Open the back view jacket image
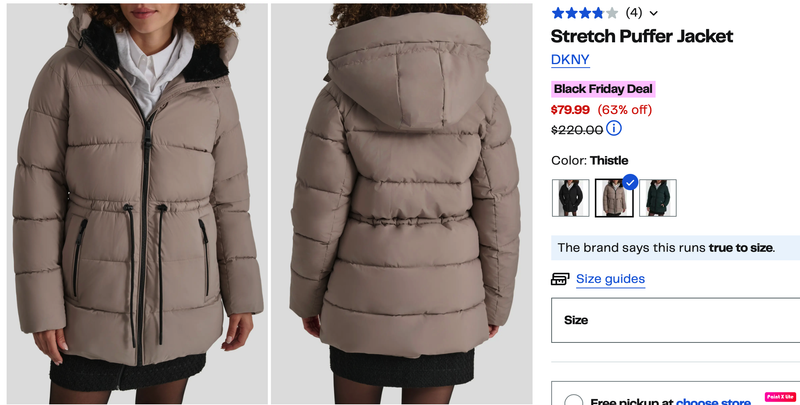This screenshot has height=405, width=800. (402, 204)
